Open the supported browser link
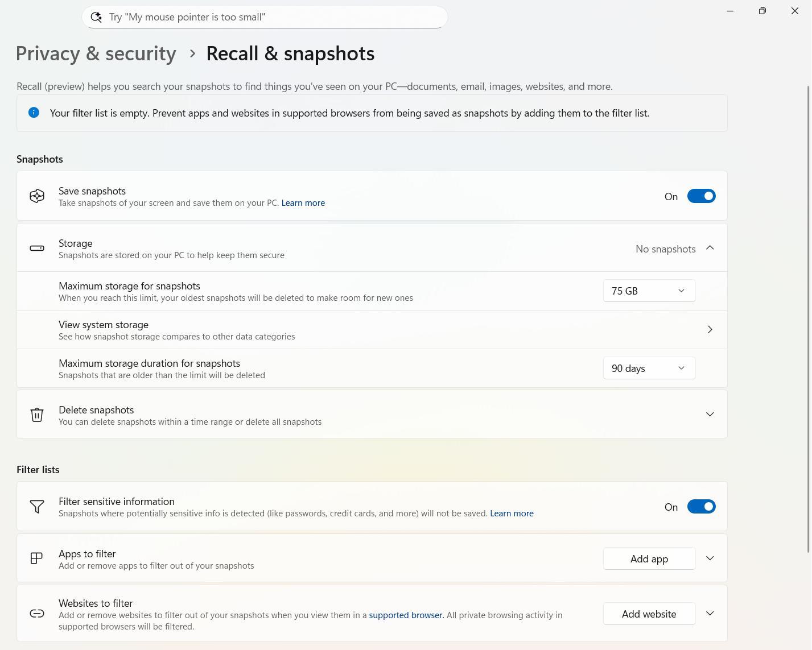 [406, 615]
